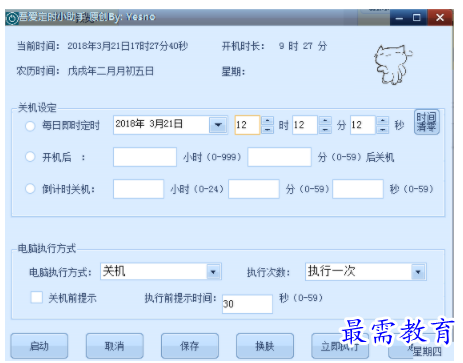Click the 时间清零 reset button

tap(426, 122)
